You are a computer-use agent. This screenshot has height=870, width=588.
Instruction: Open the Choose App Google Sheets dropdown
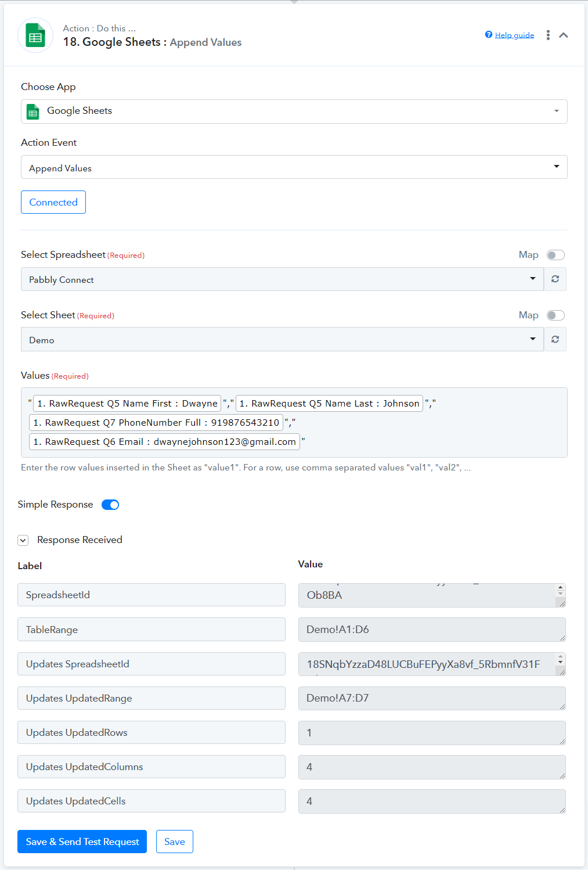pos(294,111)
